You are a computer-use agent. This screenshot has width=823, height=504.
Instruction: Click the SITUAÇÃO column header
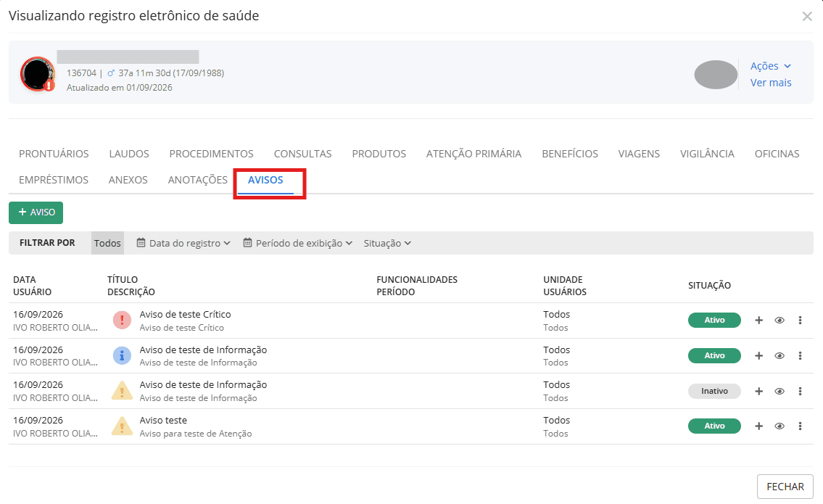(709, 286)
